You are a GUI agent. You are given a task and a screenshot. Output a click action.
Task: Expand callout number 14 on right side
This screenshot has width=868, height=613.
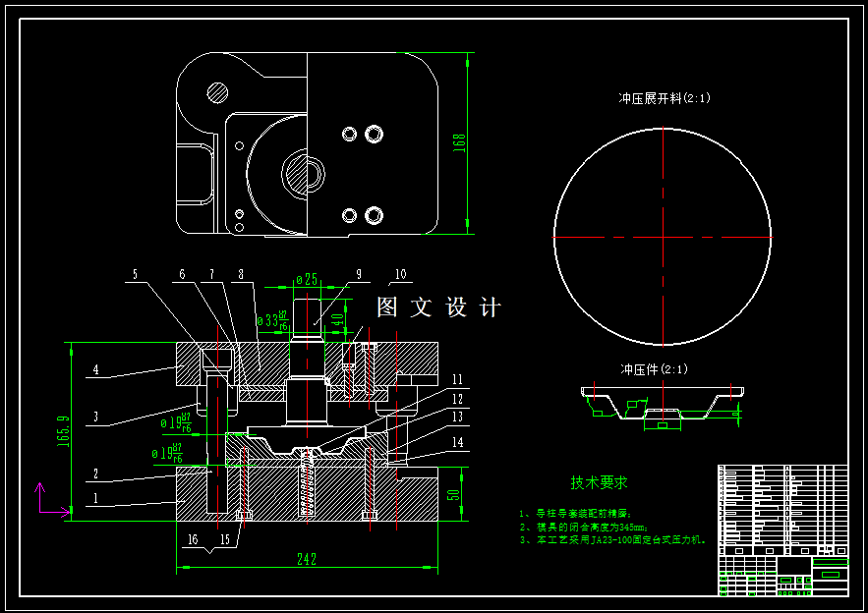pos(457,443)
